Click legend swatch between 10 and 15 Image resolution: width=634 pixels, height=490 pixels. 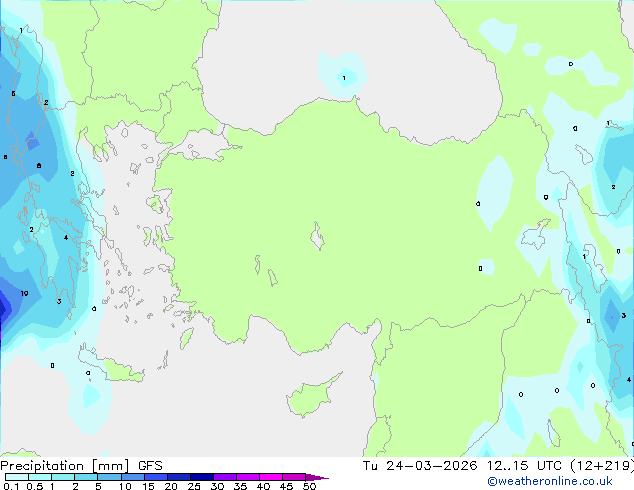(x=132, y=477)
